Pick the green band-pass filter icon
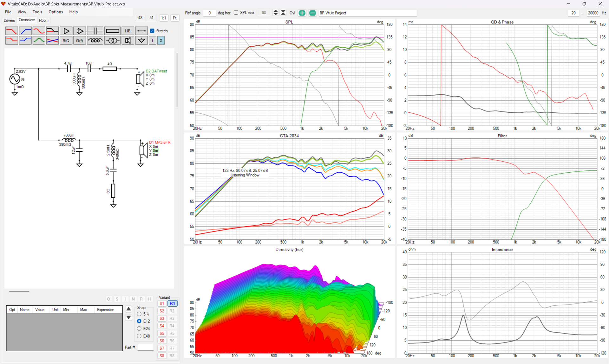The width and height of the screenshot is (609, 364). point(39,41)
